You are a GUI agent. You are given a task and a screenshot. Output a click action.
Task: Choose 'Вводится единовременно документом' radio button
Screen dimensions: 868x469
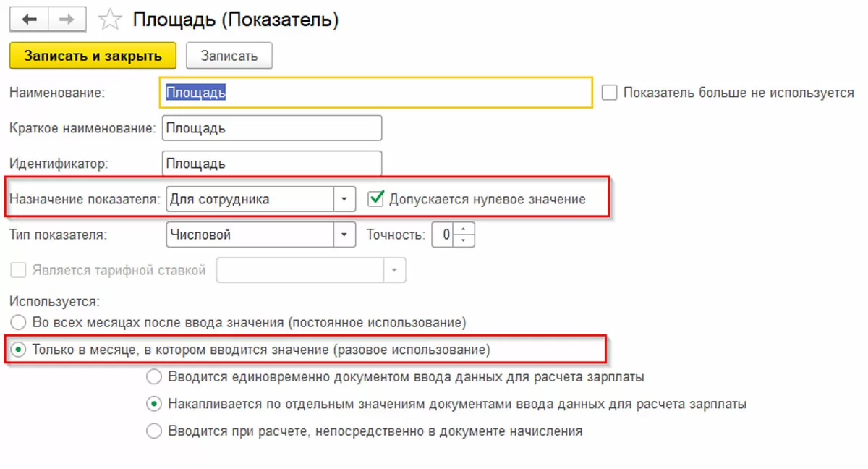coord(154,377)
